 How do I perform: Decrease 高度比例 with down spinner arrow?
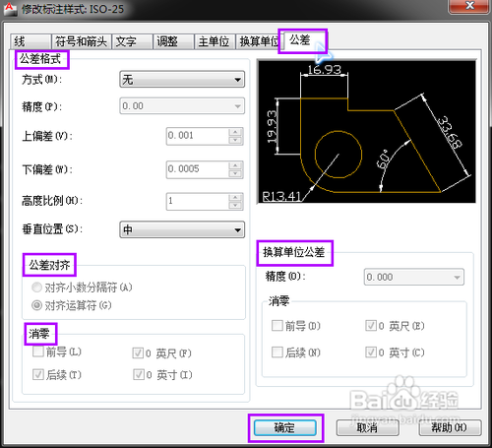tap(235, 205)
